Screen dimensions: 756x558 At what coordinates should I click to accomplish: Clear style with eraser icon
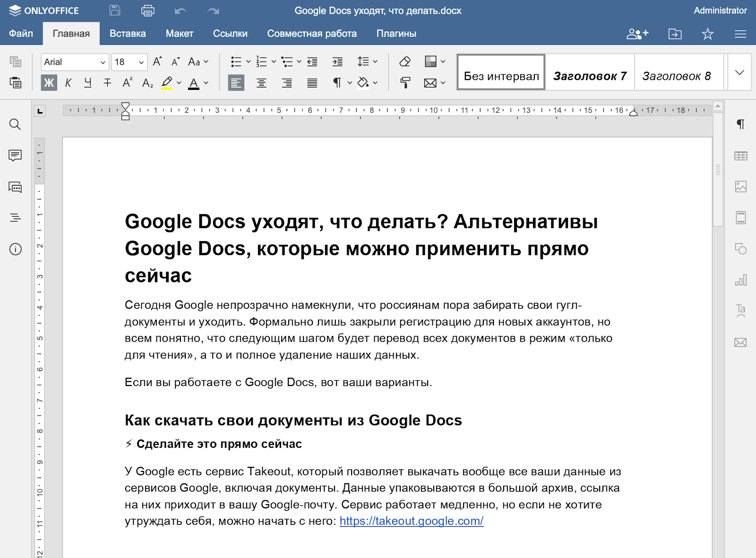point(405,61)
